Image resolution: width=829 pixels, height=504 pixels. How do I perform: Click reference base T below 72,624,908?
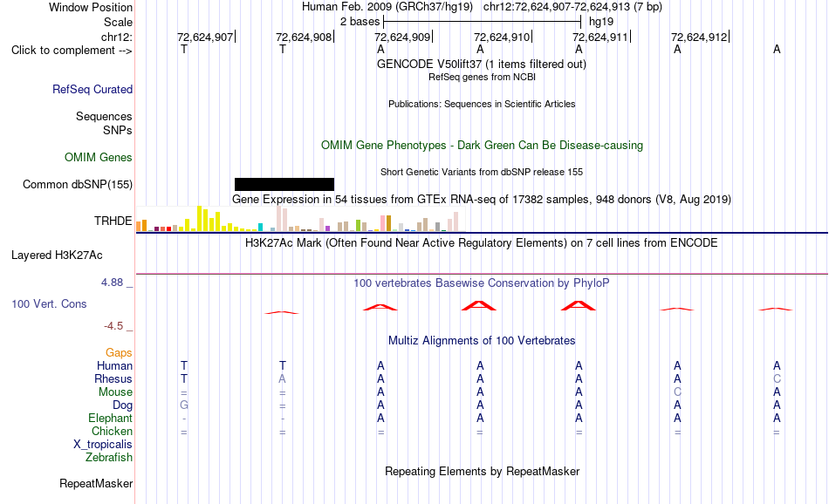(283, 49)
